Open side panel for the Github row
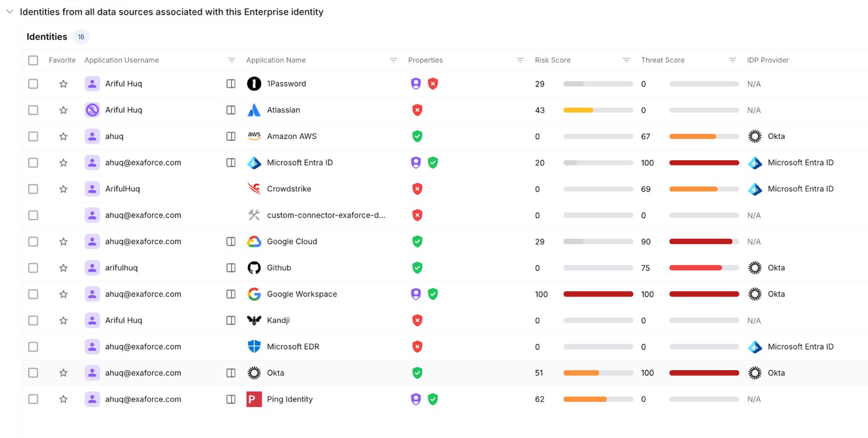868x438 pixels. 231,268
